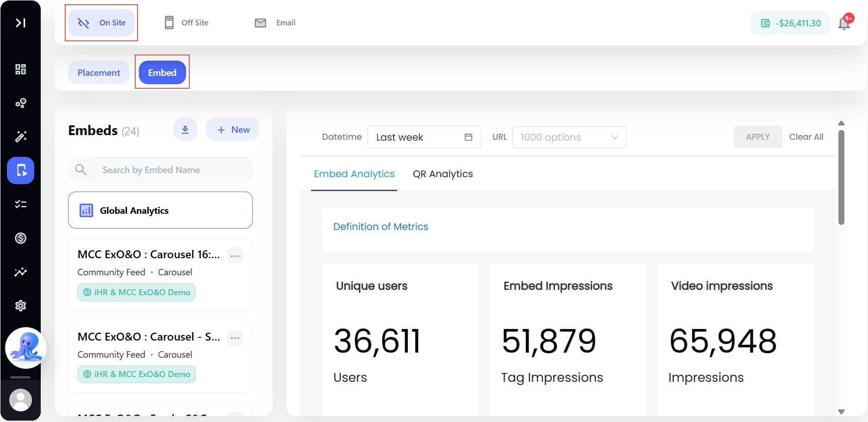Create a New embed

click(232, 130)
